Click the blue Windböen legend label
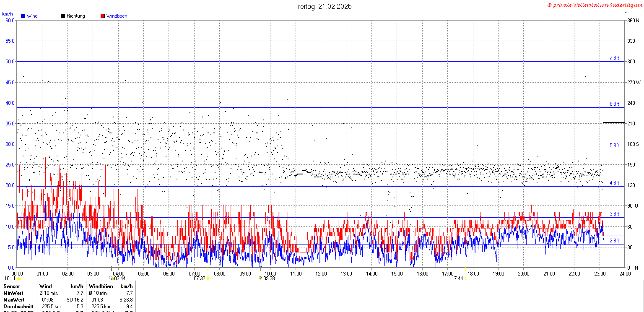The image size is (644, 312). (x=117, y=16)
